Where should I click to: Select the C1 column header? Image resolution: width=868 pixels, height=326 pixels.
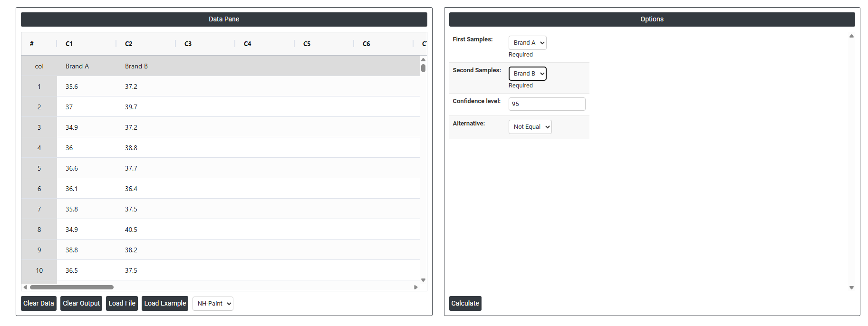point(69,44)
